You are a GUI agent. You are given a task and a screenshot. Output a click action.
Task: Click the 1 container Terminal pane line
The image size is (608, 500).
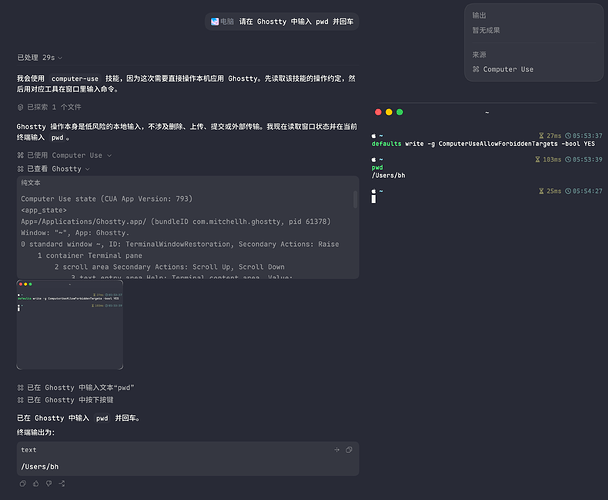(x=90, y=256)
